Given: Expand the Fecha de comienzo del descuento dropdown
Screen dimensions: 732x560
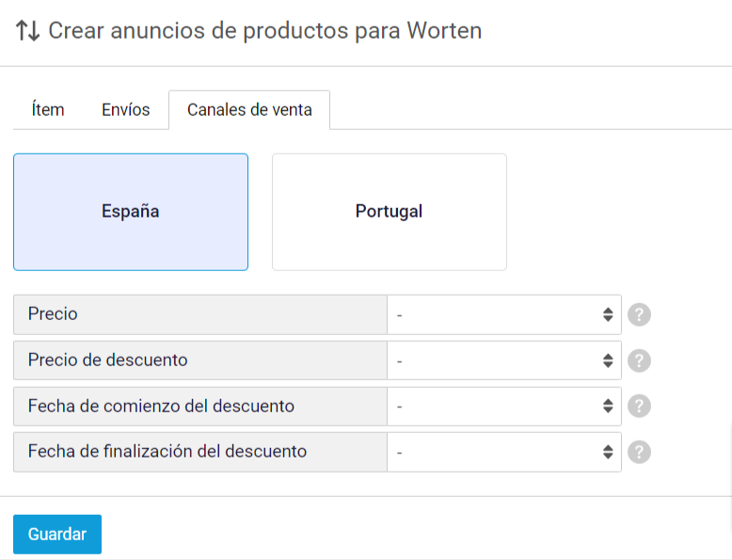Looking at the screenshot, I should [x=504, y=406].
